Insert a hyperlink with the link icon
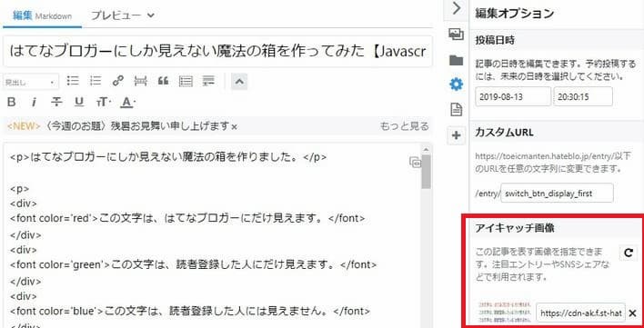Screen dimensions: 644x328 coord(118,81)
